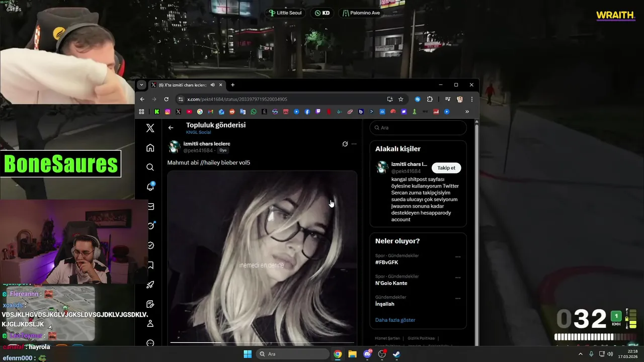This screenshot has width=644, height=362.
Task: Go to the Home feed icon in X sidebar
Action: click(x=150, y=148)
